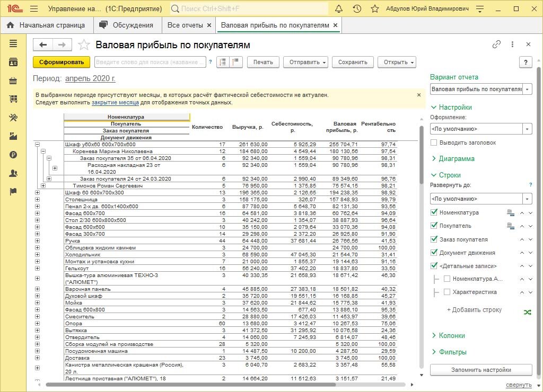Open the ruble money section in sidebar

13,155
